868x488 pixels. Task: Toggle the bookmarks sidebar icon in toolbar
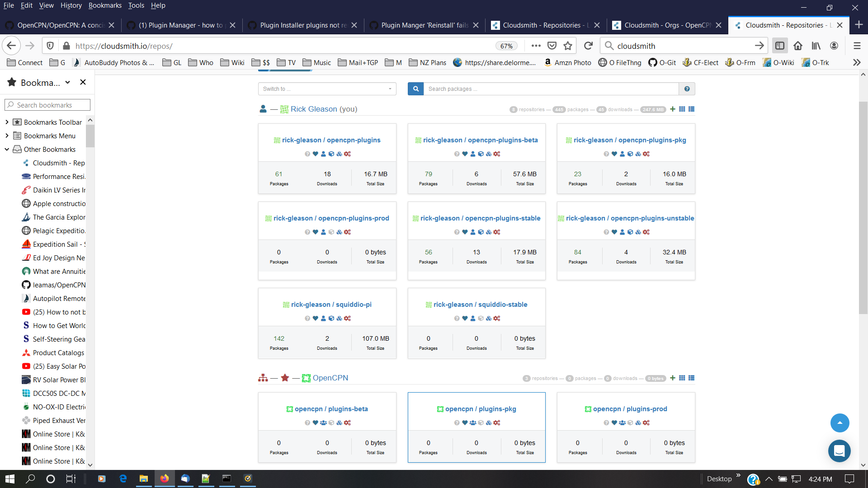(x=780, y=46)
